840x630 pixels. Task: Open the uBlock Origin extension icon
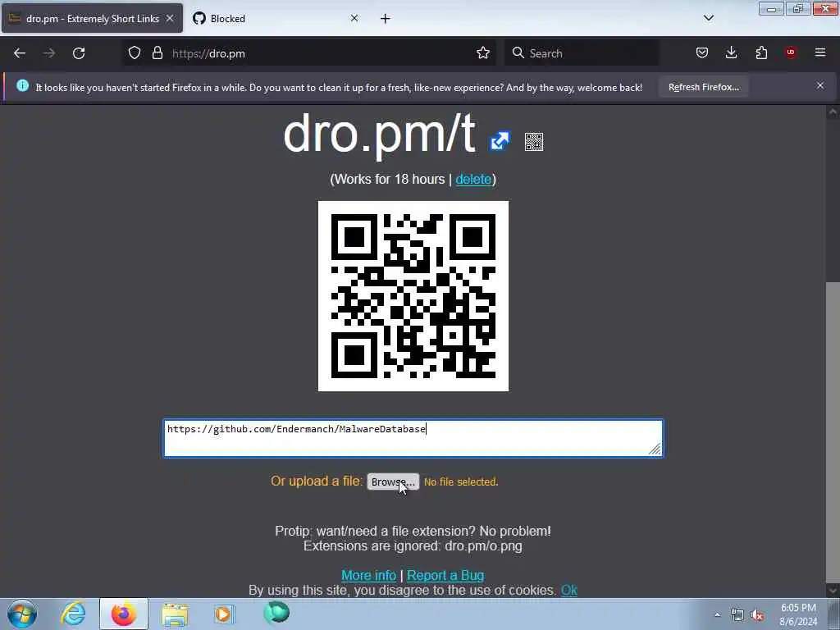(790, 52)
